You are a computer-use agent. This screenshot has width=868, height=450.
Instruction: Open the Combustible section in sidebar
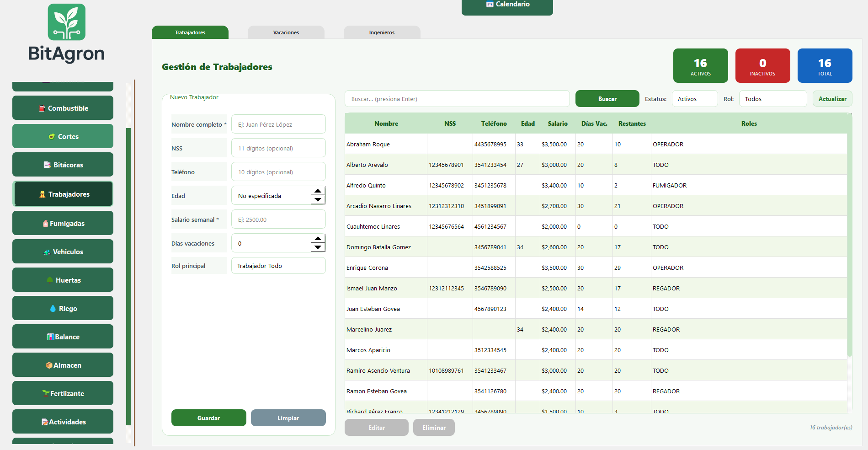pos(63,108)
